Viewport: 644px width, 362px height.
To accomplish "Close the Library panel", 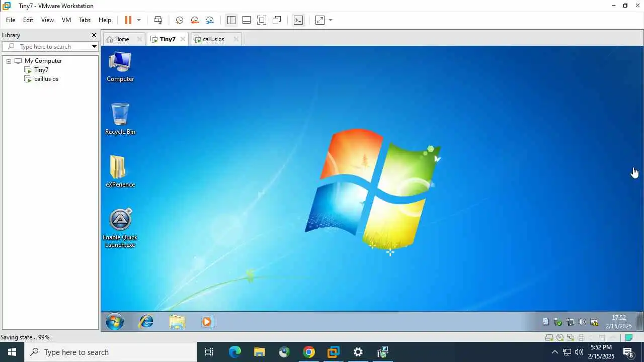I will [94, 35].
